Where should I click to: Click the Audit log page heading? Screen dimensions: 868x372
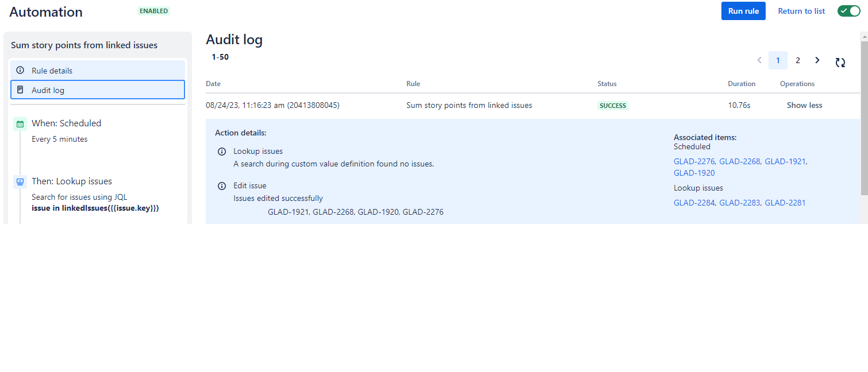click(234, 40)
